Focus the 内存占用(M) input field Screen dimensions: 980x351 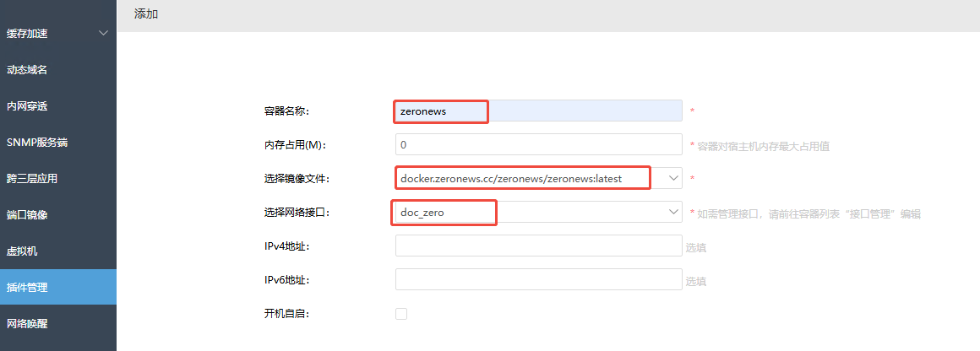(x=539, y=144)
